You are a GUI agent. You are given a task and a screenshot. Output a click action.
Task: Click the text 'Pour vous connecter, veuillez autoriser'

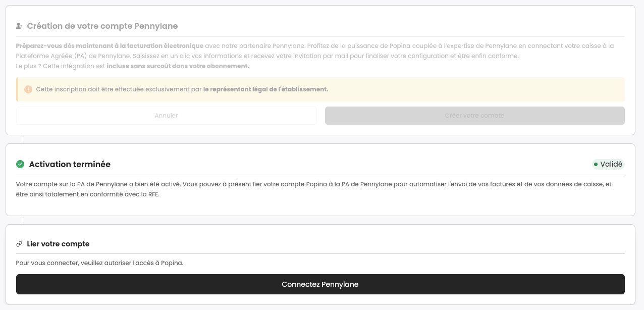pos(99,263)
